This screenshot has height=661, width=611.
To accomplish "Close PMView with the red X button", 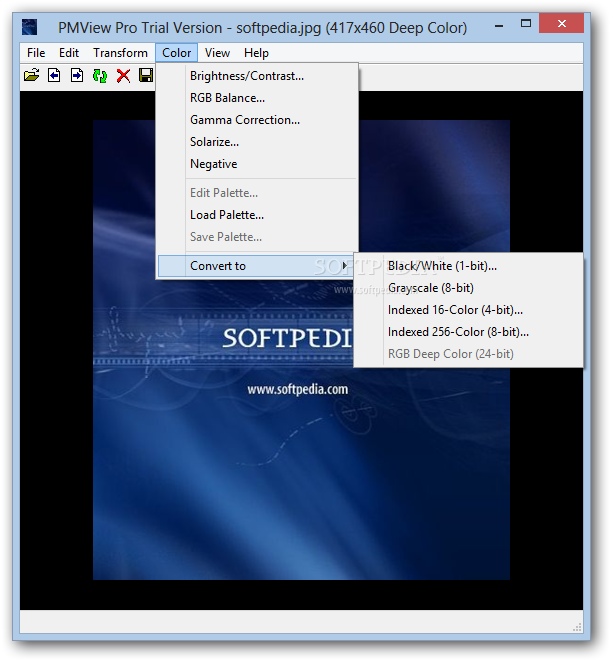I will tap(562, 24).
